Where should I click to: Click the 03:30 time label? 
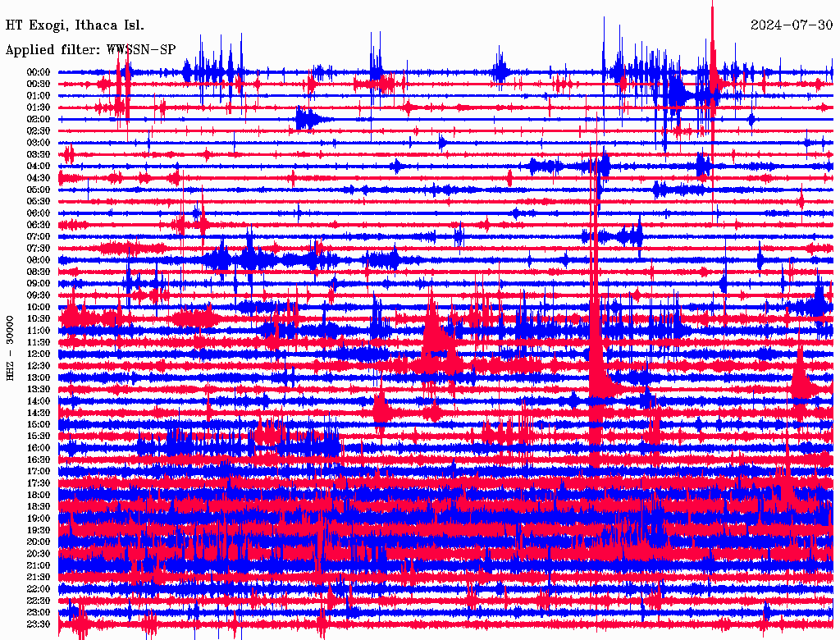[39, 154]
